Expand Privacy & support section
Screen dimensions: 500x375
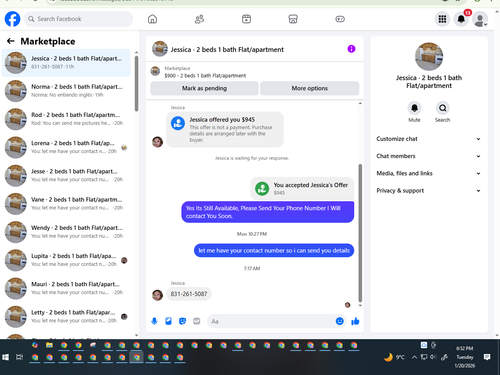coord(429,191)
